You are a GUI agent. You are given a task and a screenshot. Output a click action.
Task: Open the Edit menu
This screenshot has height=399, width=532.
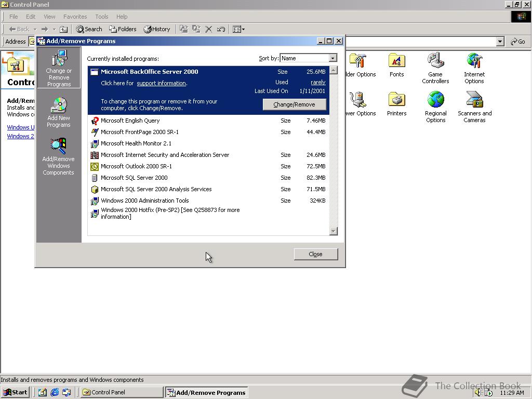click(x=31, y=17)
